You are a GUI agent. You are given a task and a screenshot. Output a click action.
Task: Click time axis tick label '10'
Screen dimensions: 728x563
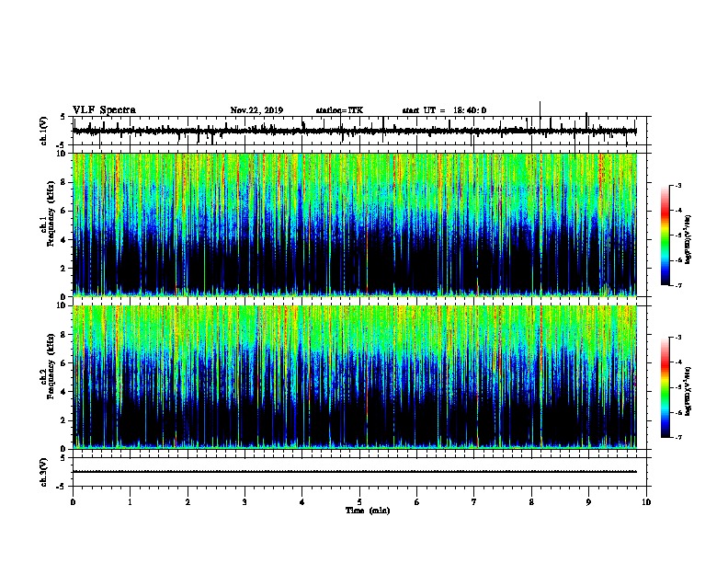click(x=646, y=502)
